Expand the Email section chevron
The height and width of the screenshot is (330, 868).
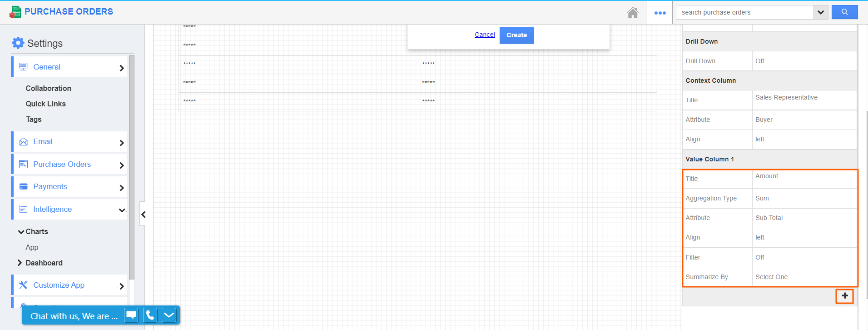121,143
